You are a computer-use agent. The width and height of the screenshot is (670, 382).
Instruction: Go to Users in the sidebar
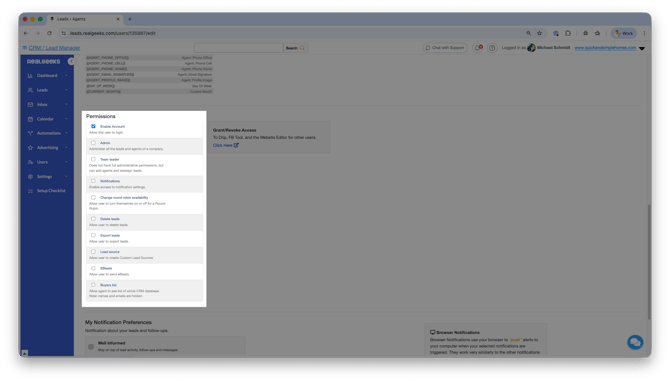(x=42, y=162)
